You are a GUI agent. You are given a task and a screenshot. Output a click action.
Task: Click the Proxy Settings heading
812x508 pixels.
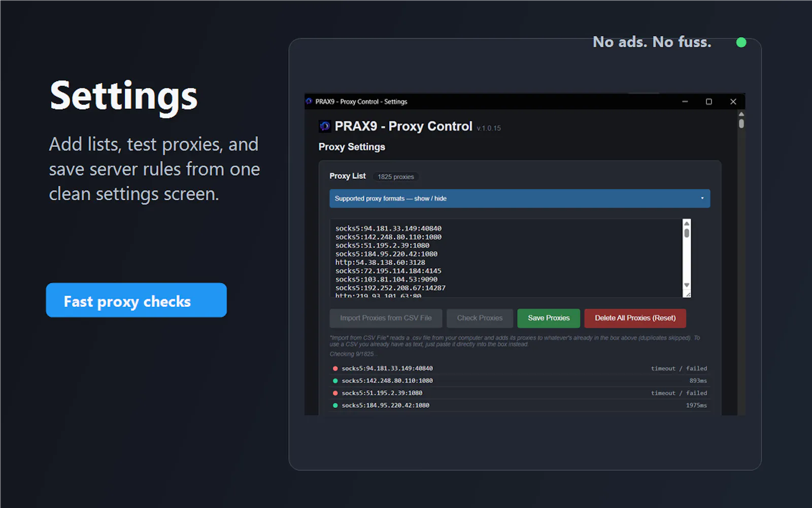click(x=352, y=147)
